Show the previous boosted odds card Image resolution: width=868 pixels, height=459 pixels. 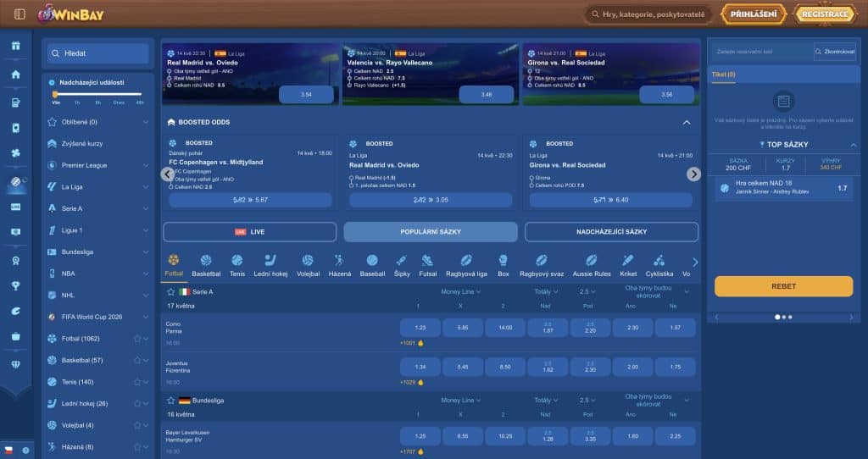pyautogui.click(x=167, y=174)
